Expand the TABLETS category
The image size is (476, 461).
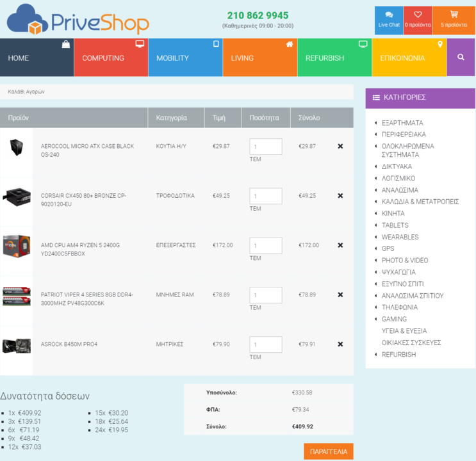[395, 225]
